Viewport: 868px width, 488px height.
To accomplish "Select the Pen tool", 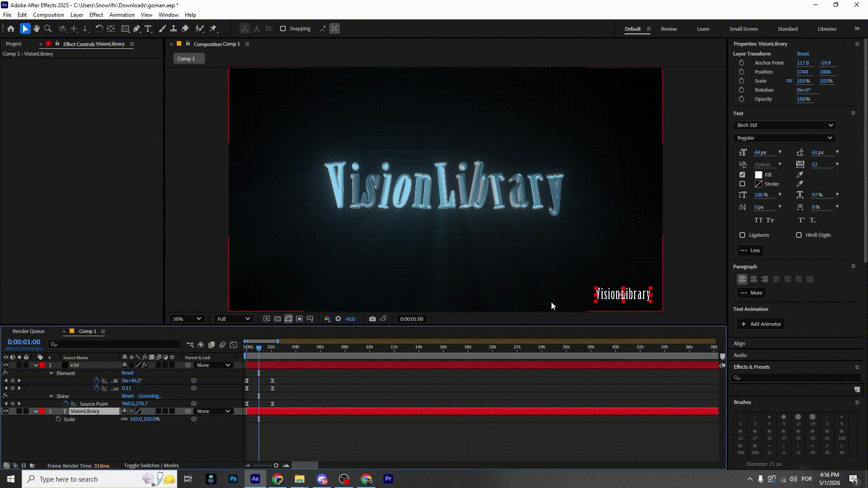I will (136, 28).
